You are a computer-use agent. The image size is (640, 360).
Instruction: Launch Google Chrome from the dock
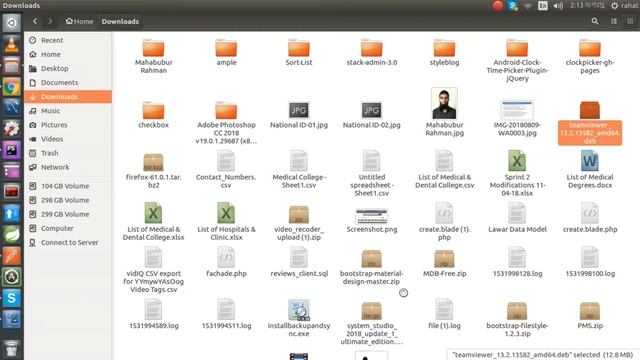point(11,87)
